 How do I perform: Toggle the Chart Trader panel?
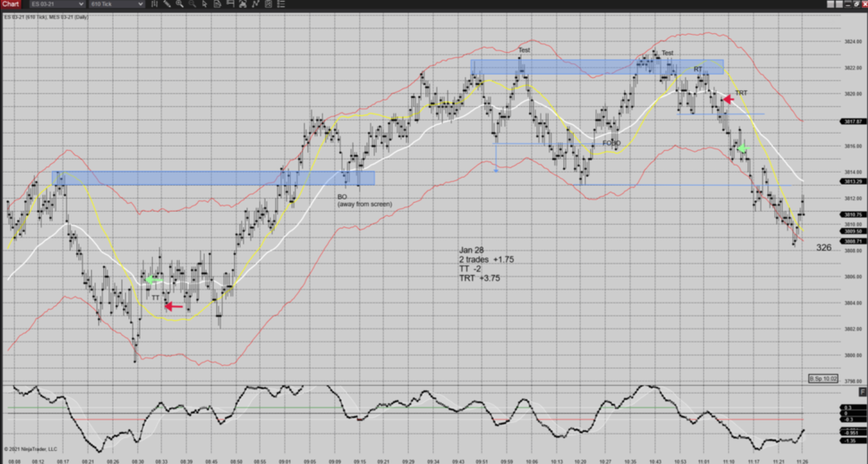click(230, 4)
